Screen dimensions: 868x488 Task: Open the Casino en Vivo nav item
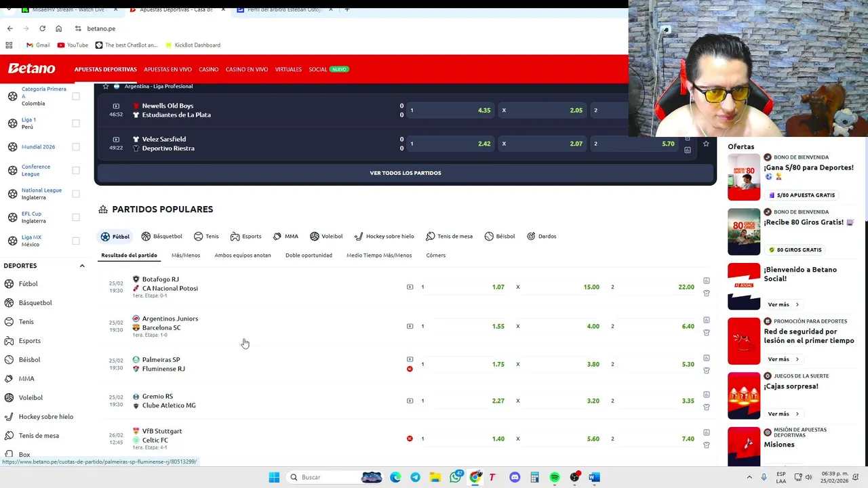click(247, 69)
